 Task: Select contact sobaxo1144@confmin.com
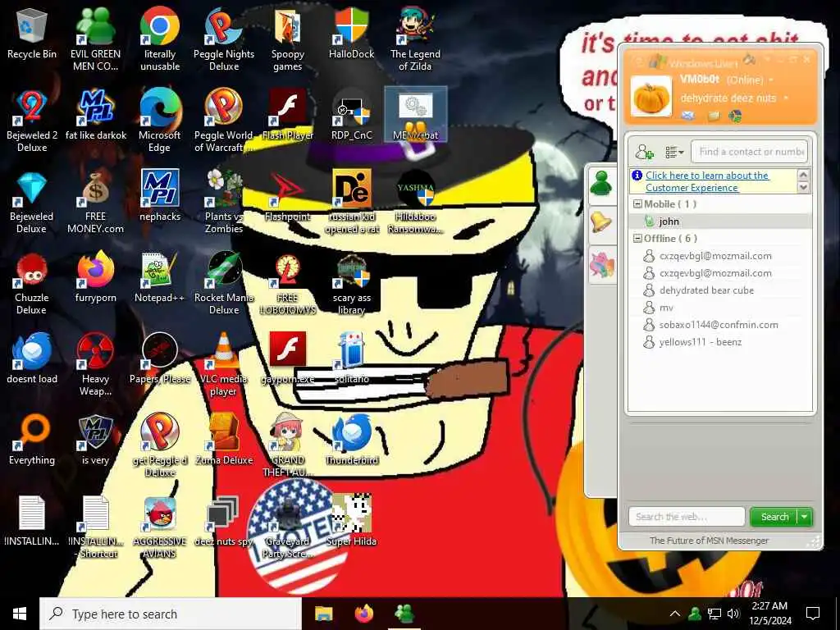click(x=720, y=325)
